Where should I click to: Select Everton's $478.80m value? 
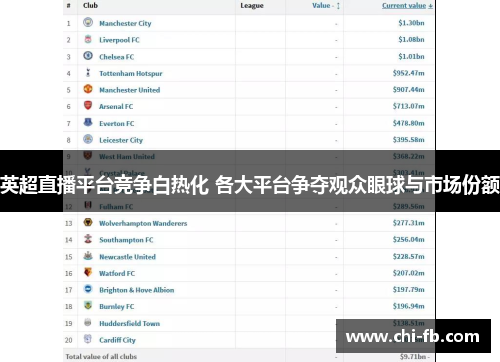(x=409, y=123)
